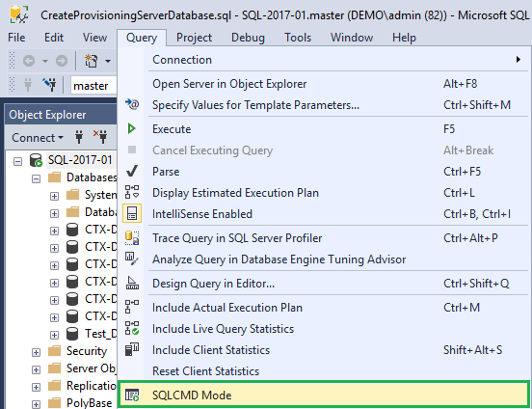Viewport: 532px width, 409px height.
Task: Click the SQLCMD Mode icon
Action: 132,395
